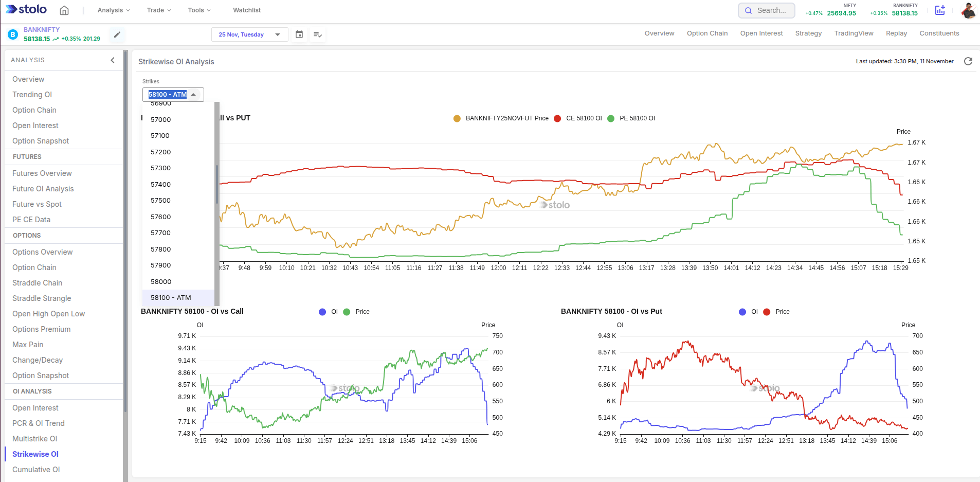Collapse the ANALYSIS sidebar panel
The image size is (980, 482).
click(x=113, y=60)
